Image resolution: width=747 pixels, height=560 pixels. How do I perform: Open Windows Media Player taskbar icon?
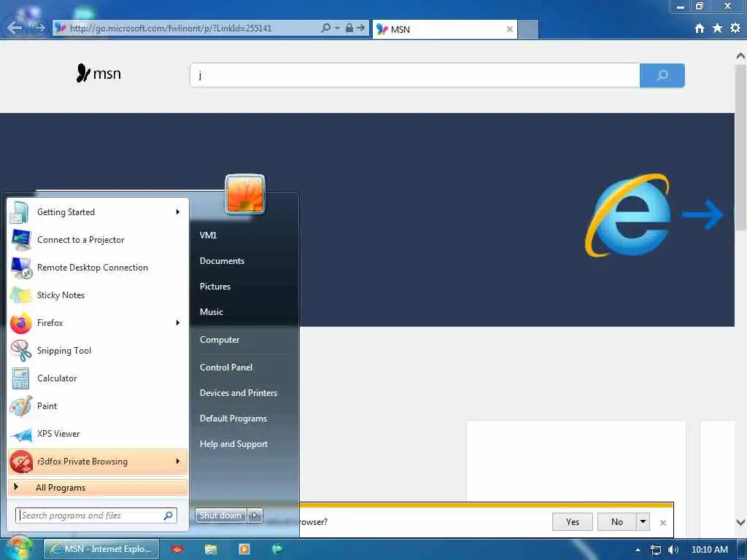[244, 549]
